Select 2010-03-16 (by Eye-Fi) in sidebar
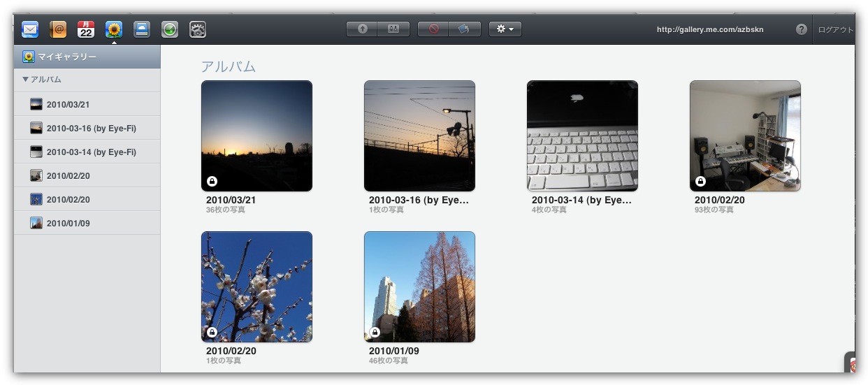This screenshot has height=385, width=868. pyautogui.click(x=91, y=129)
